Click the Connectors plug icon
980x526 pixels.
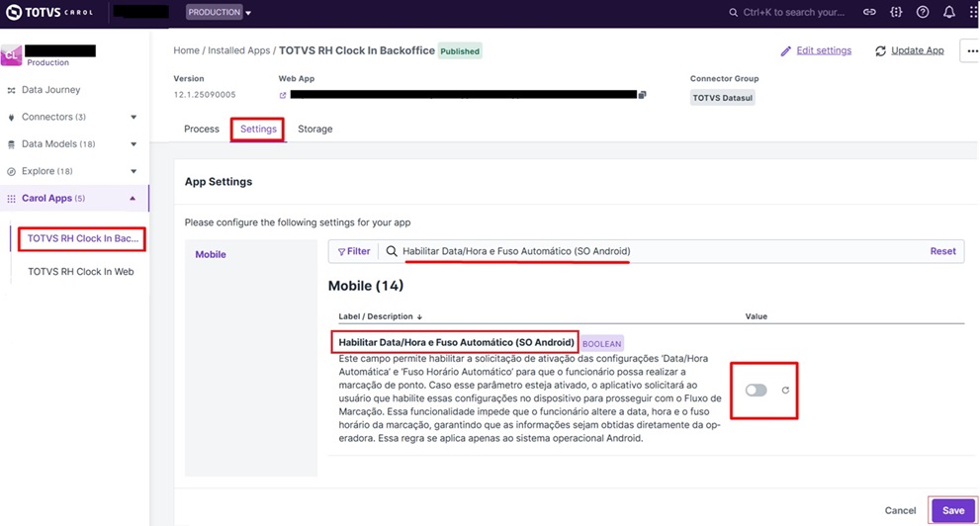pos(11,118)
